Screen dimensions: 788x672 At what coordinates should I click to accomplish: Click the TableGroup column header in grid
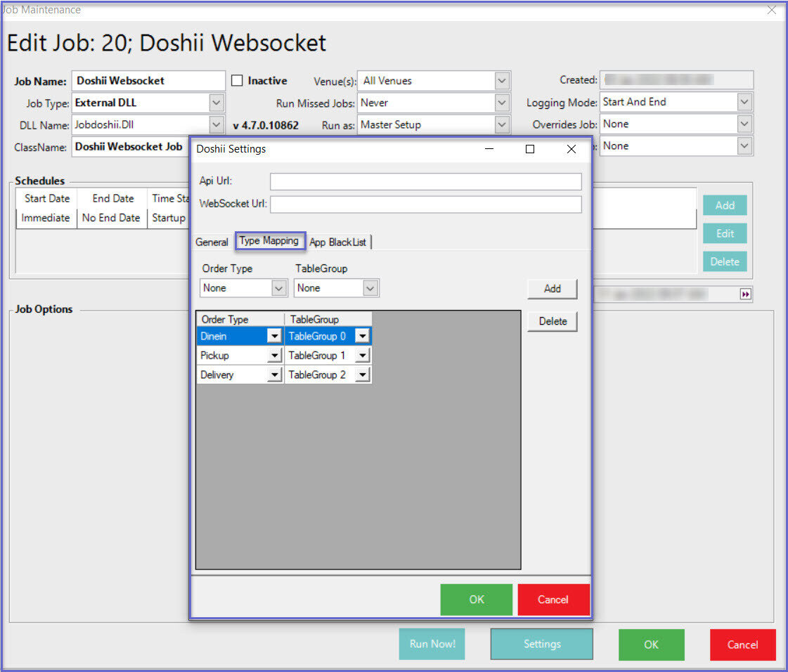(328, 319)
